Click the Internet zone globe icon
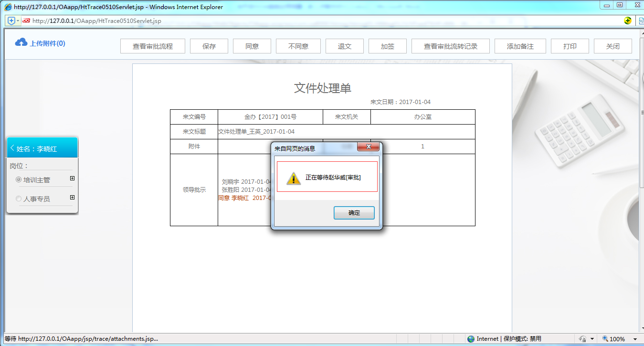The height and width of the screenshot is (346, 644). [471, 339]
